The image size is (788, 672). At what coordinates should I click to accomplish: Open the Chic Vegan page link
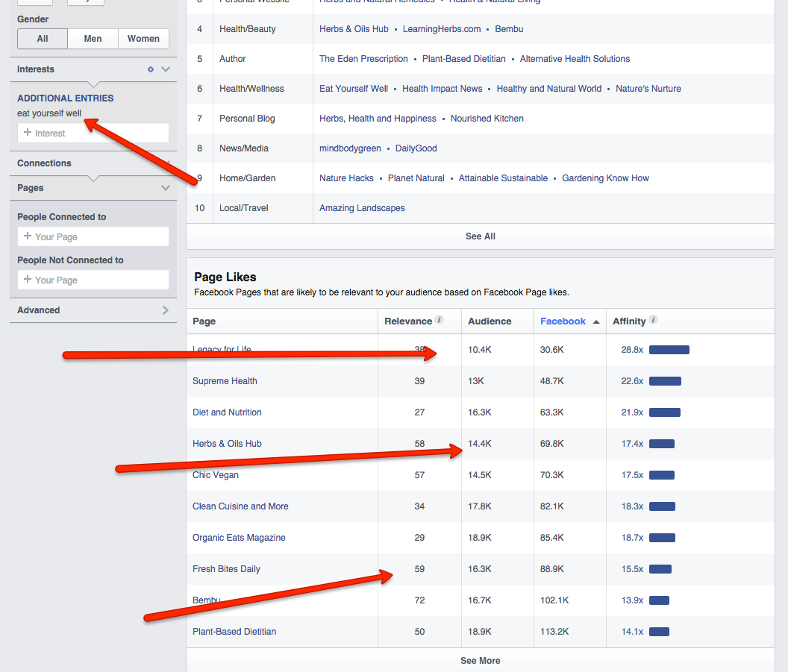pos(216,475)
